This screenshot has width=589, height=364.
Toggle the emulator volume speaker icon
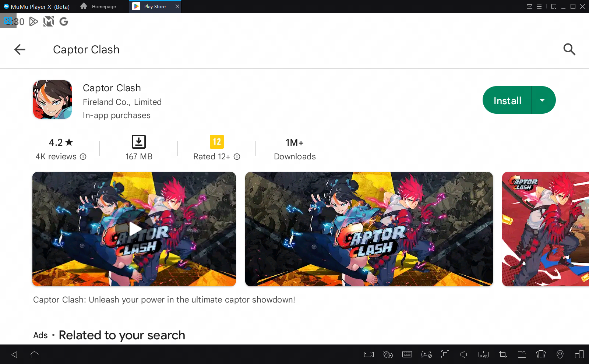[x=464, y=354]
